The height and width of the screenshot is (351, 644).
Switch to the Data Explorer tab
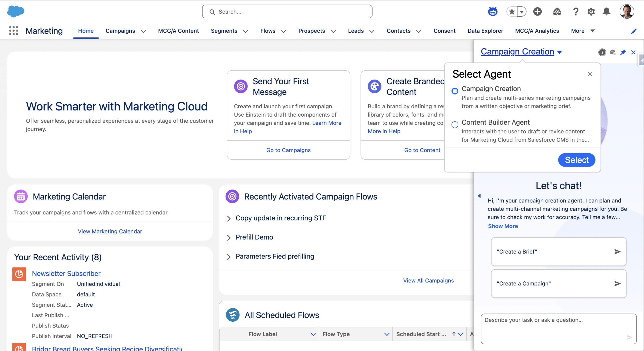(x=485, y=31)
